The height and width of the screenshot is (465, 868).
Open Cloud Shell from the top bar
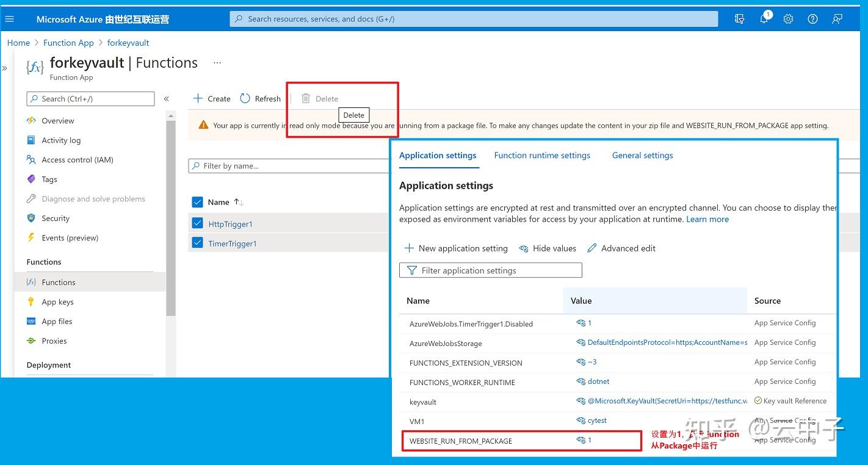(x=739, y=19)
